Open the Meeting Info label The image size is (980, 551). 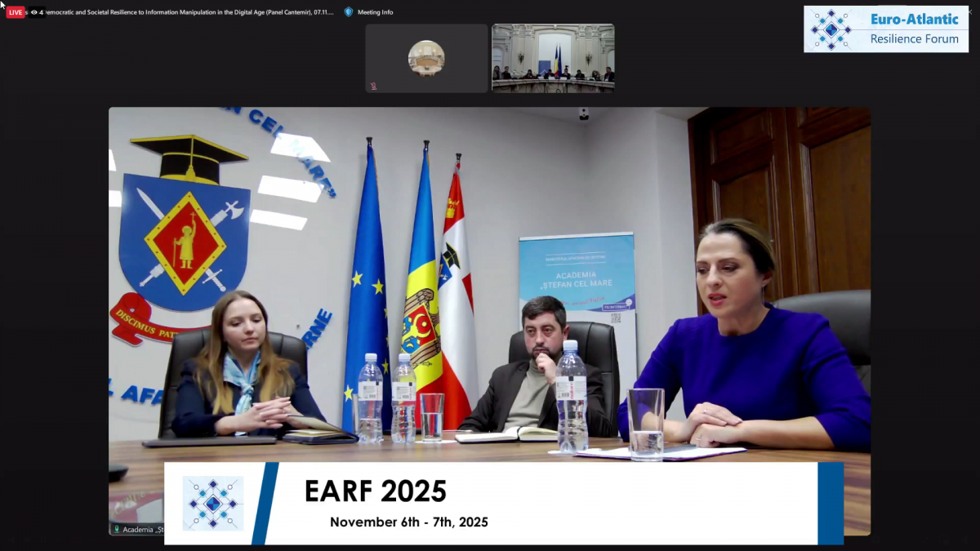[375, 12]
